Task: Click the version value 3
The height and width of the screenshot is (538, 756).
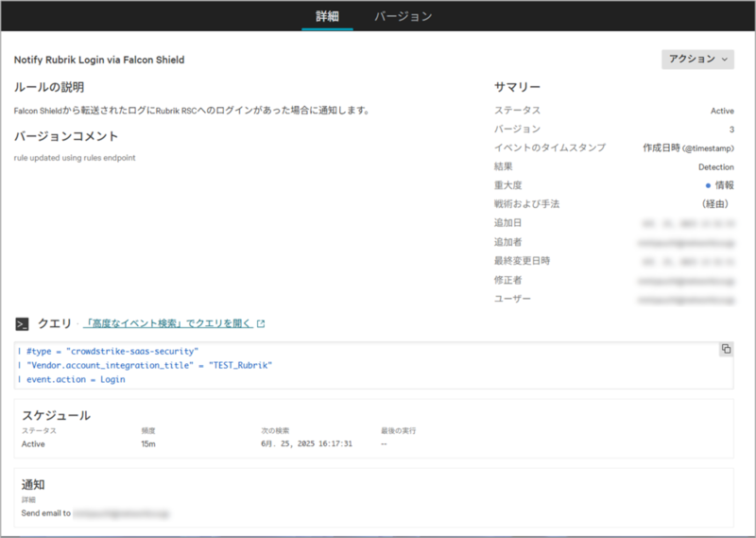Action: click(731, 130)
